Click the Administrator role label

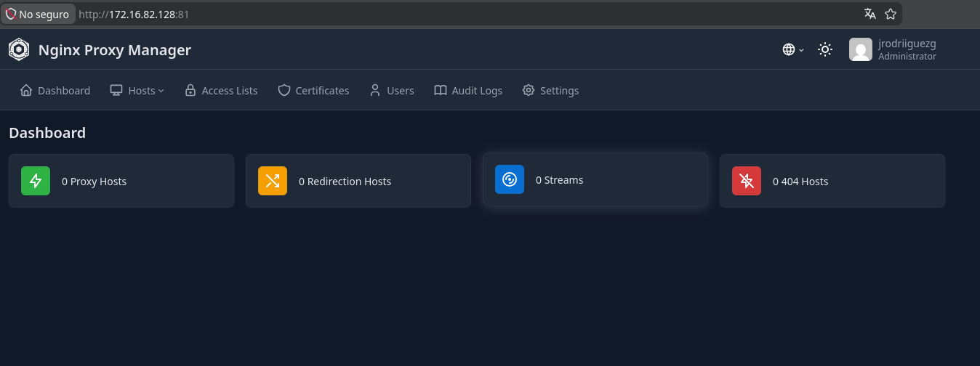coord(907,57)
